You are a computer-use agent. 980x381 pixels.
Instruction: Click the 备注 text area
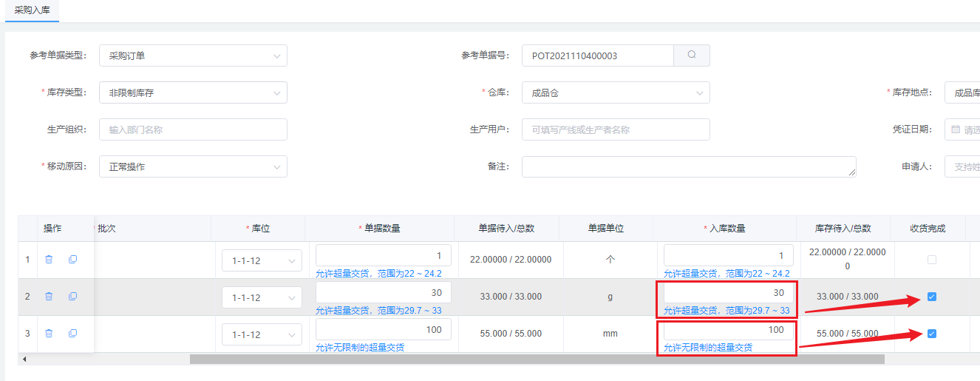pyautogui.click(x=688, y=166)
